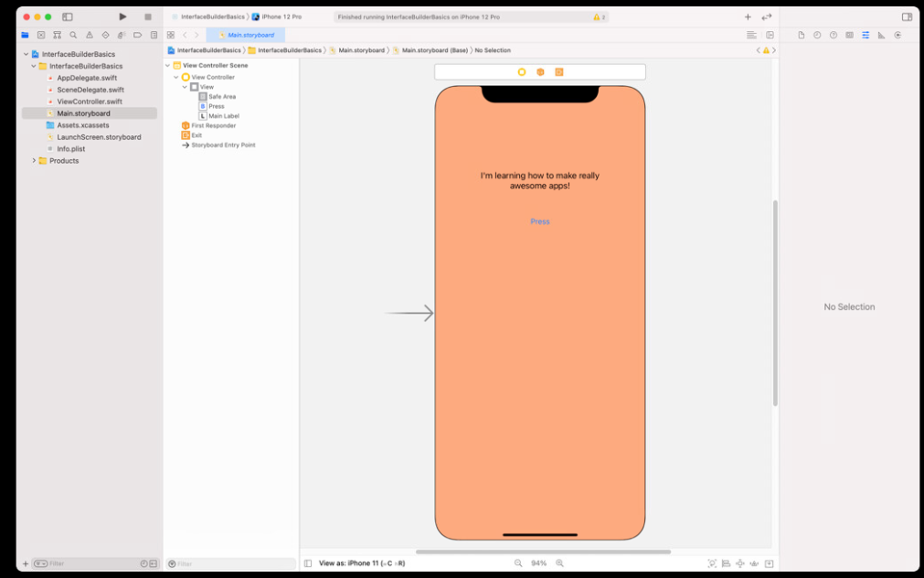Collapse the InterfaceBuilderBasics group folder

[34, 66]
